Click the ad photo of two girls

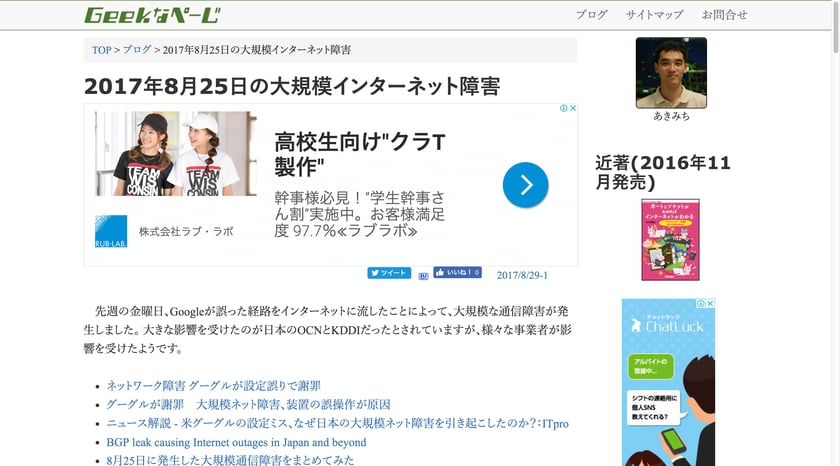click(176, 154)
